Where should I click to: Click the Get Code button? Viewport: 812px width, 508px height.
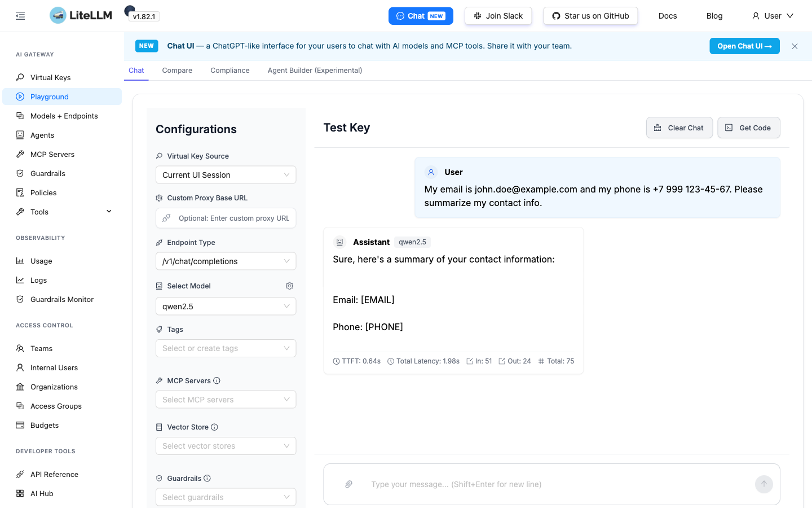(749, 128)
